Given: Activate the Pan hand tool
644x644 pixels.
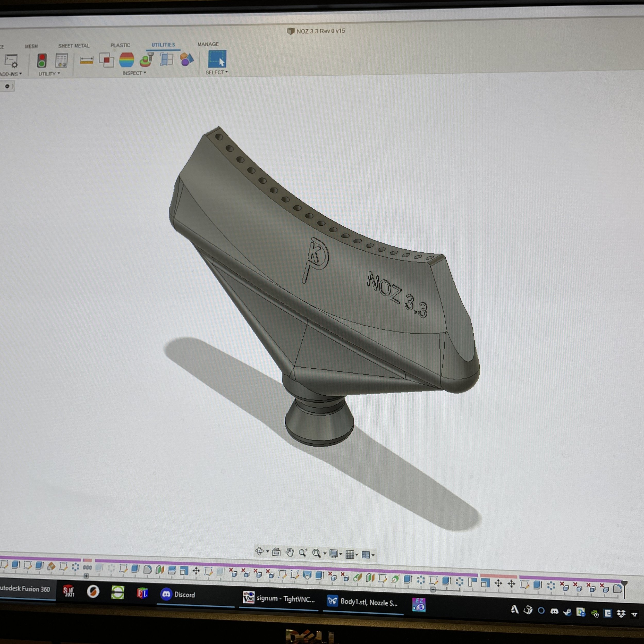Looking at the screenshot, I should [290, 552].
